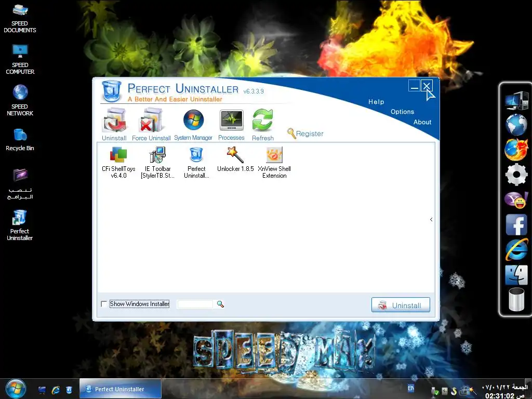Screen dimensions: 532x399
Task: Open the About menu
Action: click(x=422, y=122)
